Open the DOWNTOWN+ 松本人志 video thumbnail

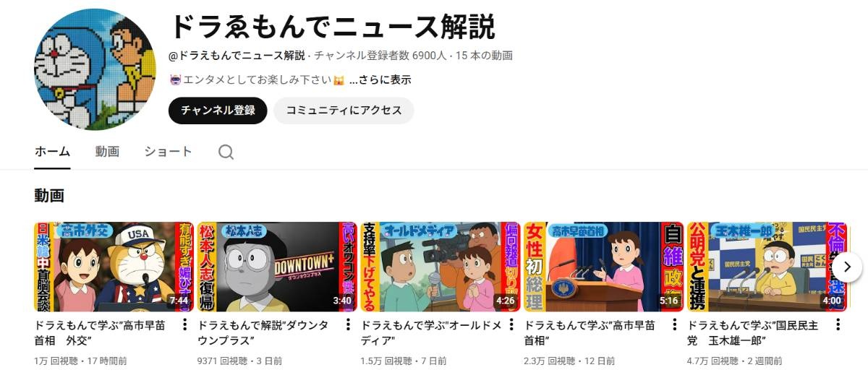pyautogui.click(x=277, y=267)
